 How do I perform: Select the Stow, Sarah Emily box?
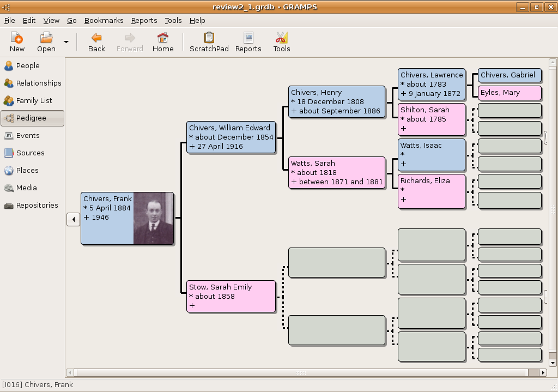point(231,296)
